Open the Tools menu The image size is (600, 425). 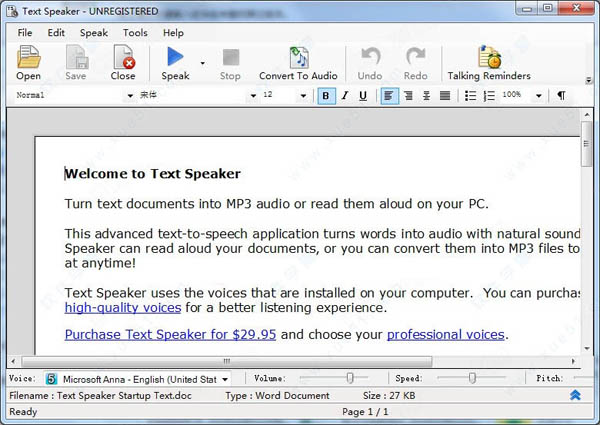tap(135, 33)
